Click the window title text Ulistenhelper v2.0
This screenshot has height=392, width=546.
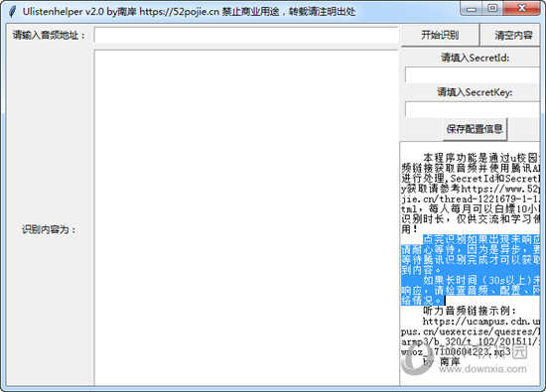[64, 12]
